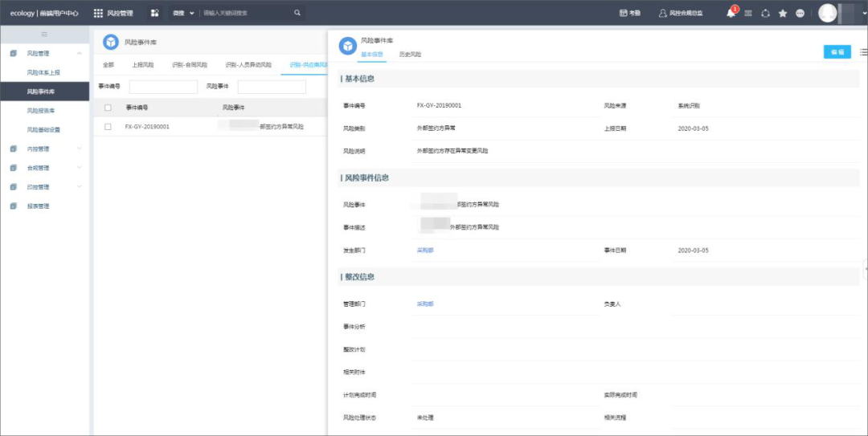Click the blue cube icon of list page
This screenshot has width=868, height=436.
111,42
